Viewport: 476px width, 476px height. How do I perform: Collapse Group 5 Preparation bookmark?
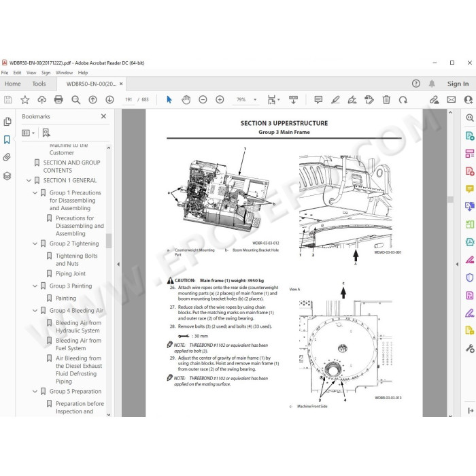[x=35, y=391]
